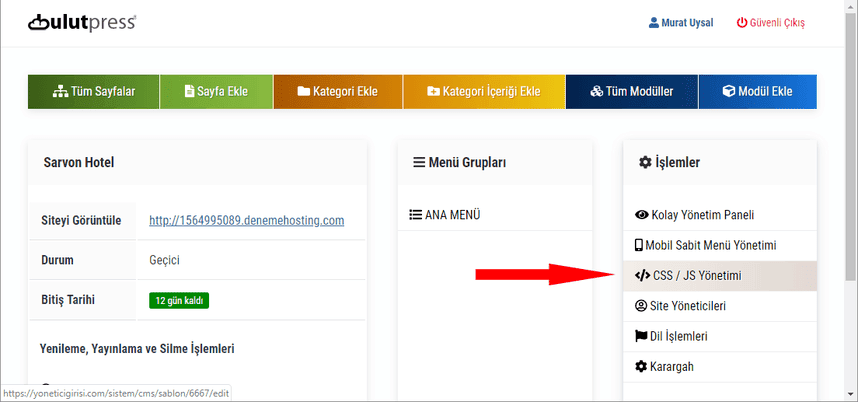The height and width of the screenshot is (402, 858).
Task: Click the bulutpress logo
Action: tap(82, 22)
